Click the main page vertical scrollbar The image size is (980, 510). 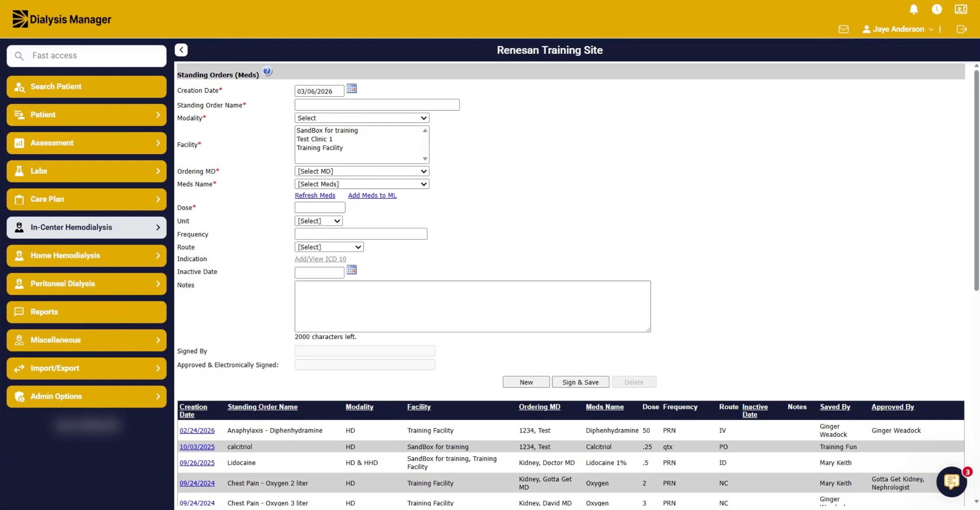pyautogui.click(x=976, y=180)
